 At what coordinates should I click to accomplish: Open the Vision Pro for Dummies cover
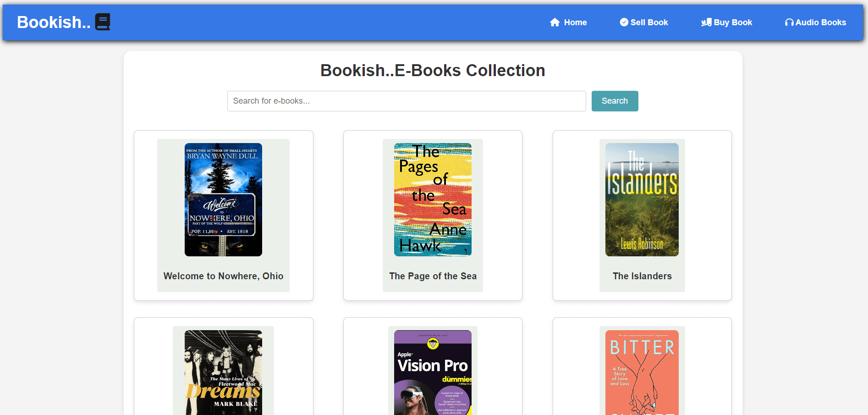433,372
